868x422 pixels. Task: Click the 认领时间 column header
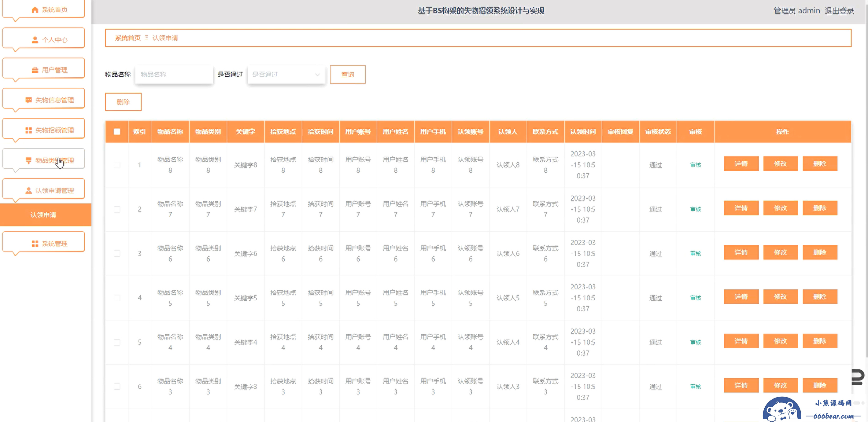(583, 132)
